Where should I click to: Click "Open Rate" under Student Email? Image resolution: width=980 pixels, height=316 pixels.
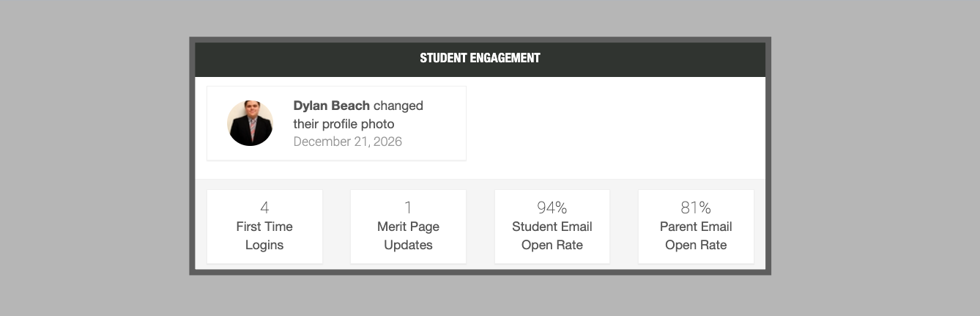click(552, 245)
